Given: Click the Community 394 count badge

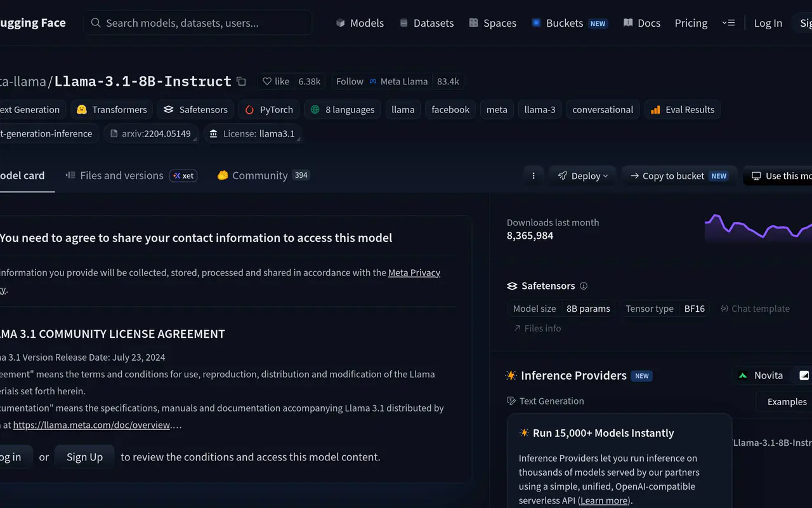Looking at the screenshot, I should pos(301,175).
